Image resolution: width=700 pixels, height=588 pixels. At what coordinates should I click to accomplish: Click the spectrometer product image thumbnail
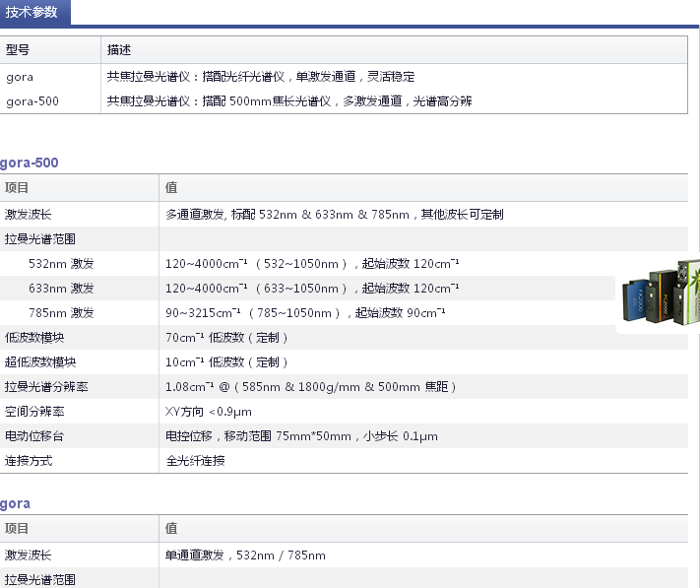[x=659, y=293]
